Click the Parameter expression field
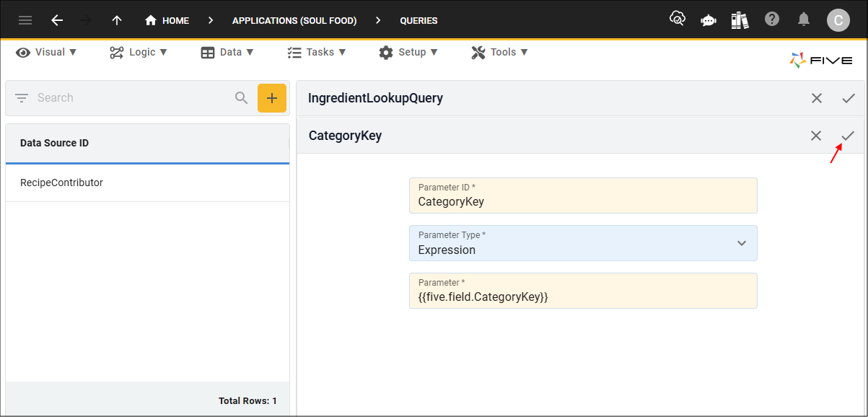The width and height of the screenshot is (868, 417). [x=583, y=291]
